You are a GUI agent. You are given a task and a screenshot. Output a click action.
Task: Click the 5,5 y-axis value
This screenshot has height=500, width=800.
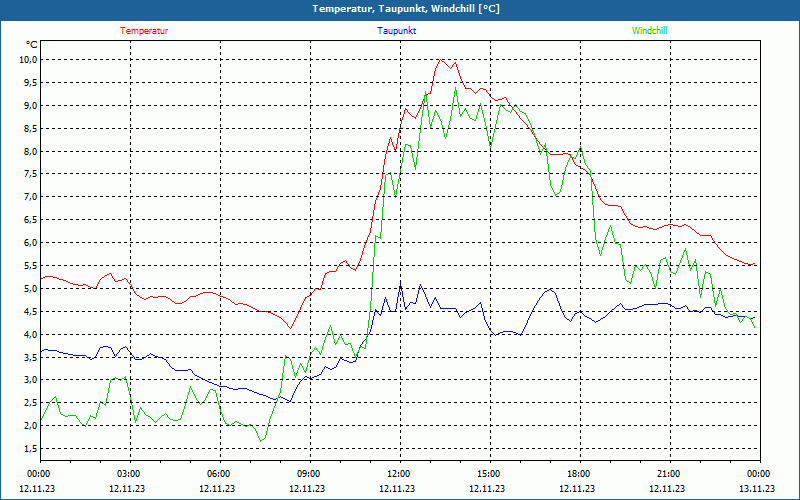pyautogui.click(x=31, y=266)
